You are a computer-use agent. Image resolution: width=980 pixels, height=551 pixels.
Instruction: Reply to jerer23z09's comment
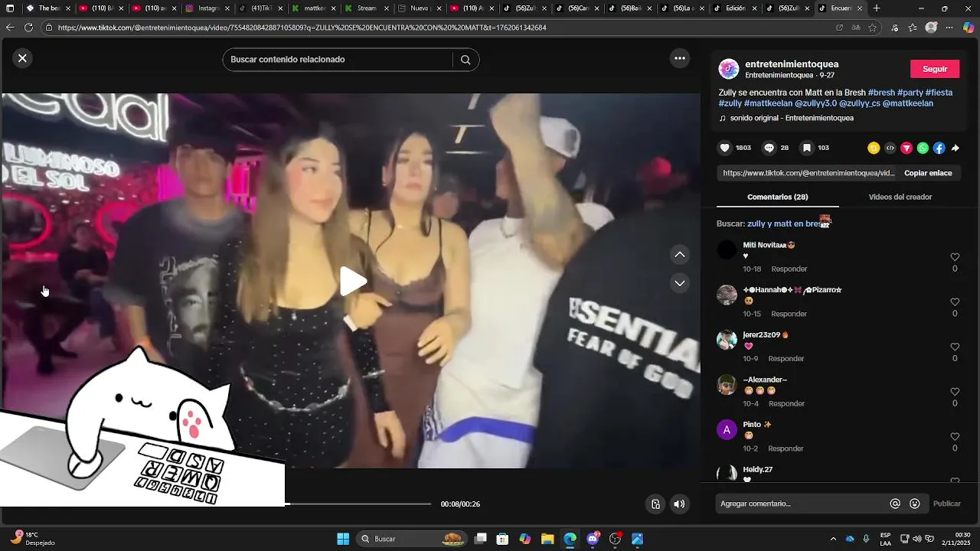coord(786,359)
